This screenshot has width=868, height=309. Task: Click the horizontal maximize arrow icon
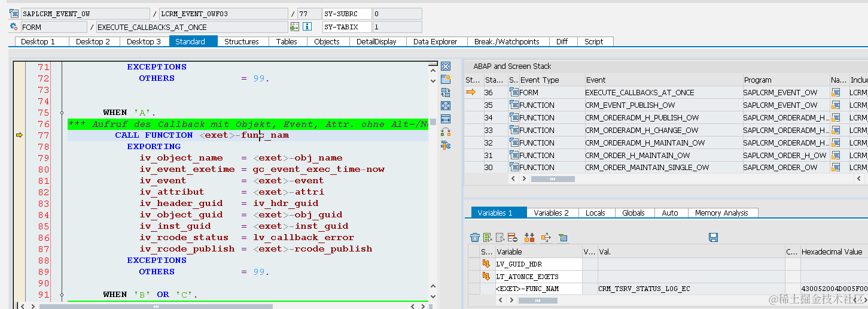(x=446, y=119)
